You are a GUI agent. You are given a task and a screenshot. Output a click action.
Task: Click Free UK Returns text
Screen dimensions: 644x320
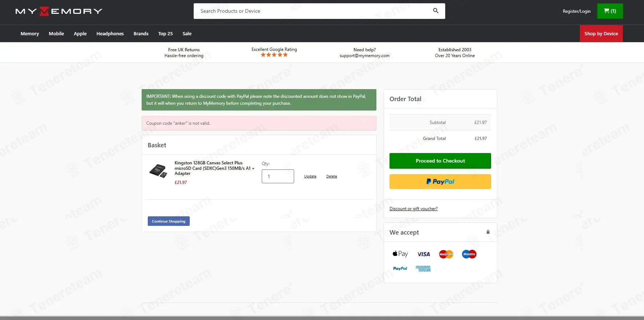click(184, 50)
